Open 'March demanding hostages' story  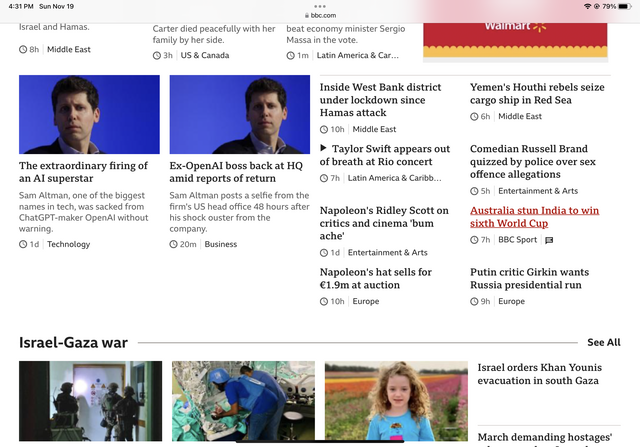(545, 438)
